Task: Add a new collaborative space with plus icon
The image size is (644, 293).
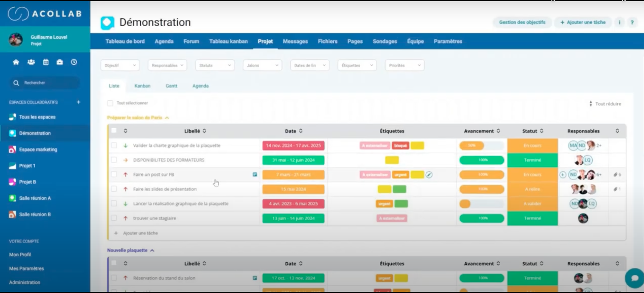Action: [78, 102]
